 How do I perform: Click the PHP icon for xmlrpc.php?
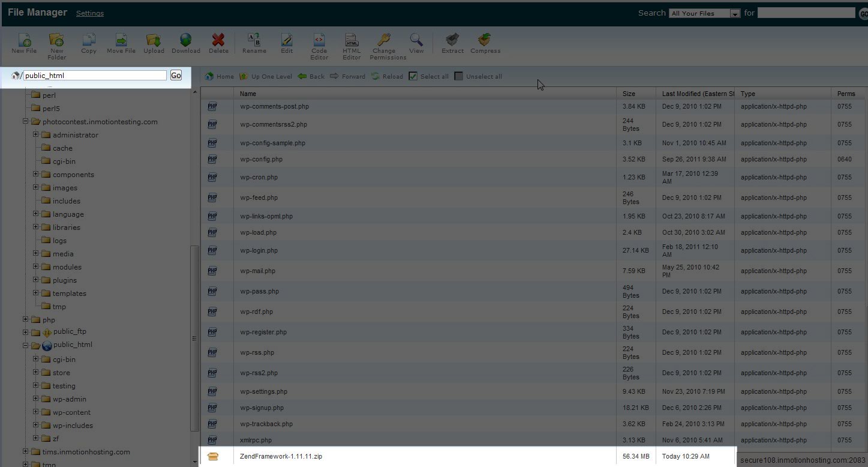click(x=212, y=440)
